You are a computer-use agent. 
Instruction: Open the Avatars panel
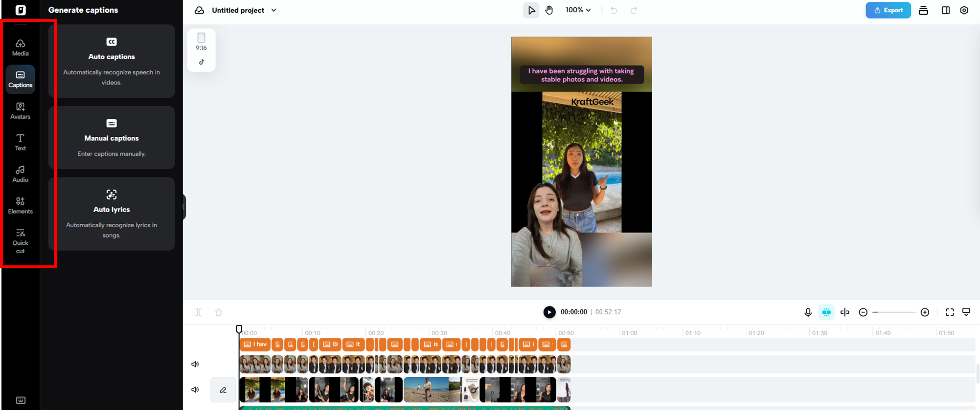(20, 111)
